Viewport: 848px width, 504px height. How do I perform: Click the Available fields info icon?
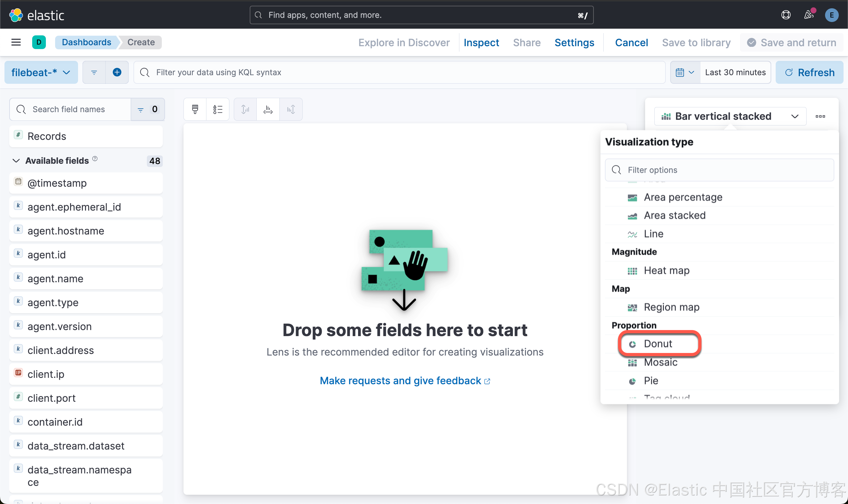(x=95, y=159)
